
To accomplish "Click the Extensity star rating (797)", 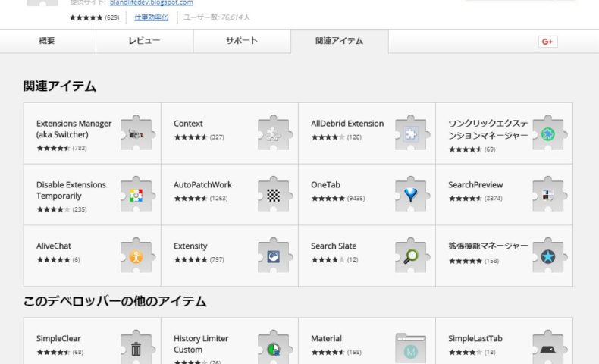I will [199, 259].
